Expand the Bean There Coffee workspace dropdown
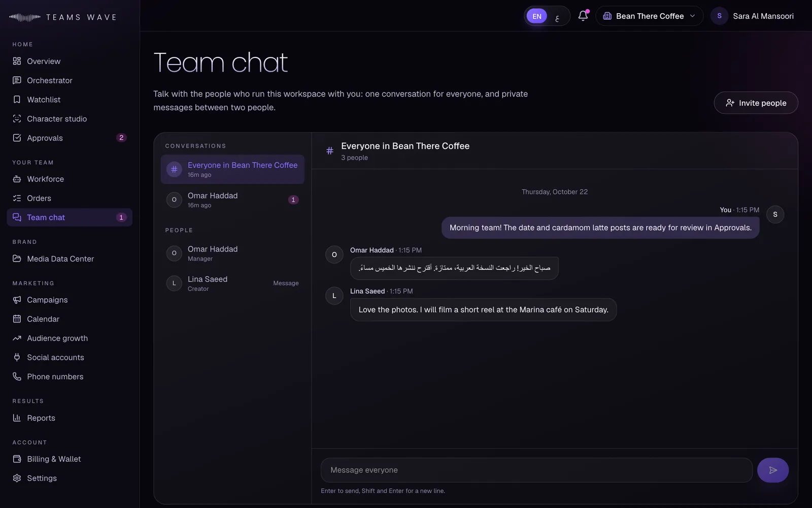 tap(649, 16)
